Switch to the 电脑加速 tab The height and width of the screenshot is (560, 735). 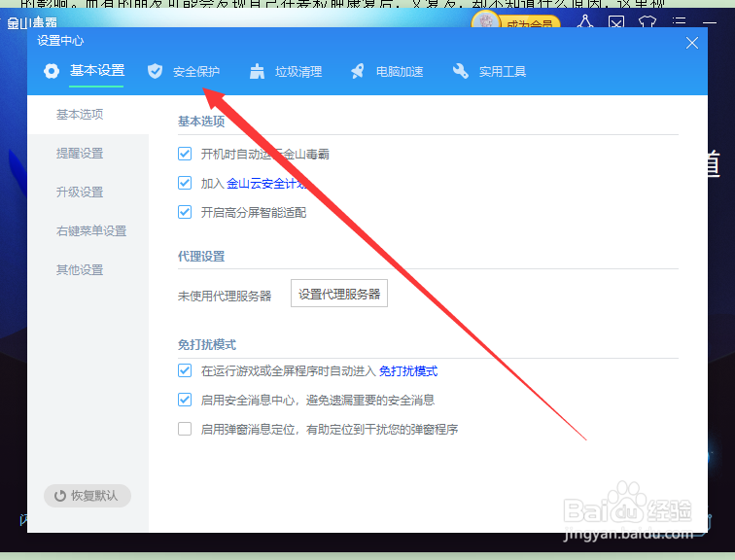point(400,72)
